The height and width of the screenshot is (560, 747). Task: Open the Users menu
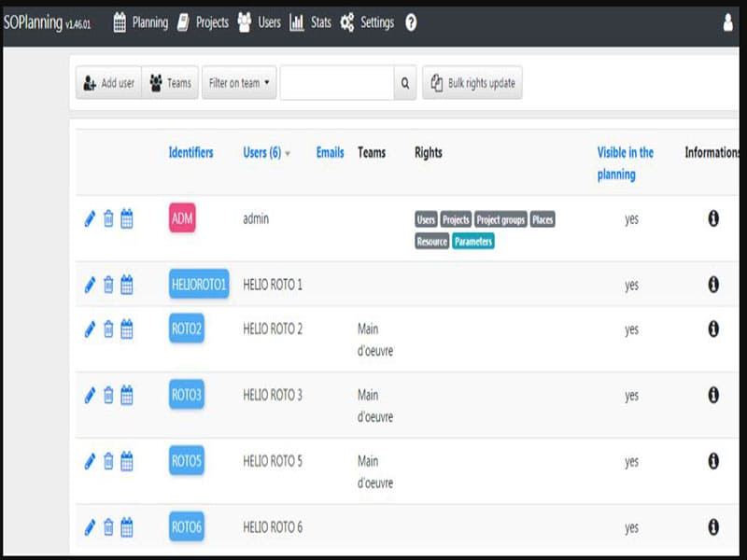tap(259, 22)
